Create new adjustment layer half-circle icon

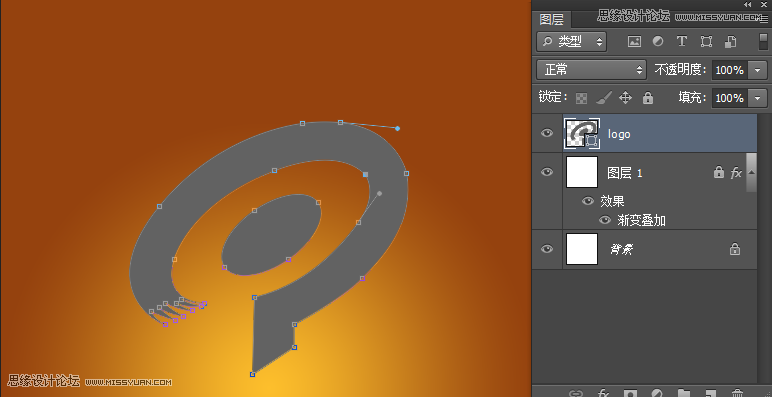pyautogui.click(x=657, y=393)
